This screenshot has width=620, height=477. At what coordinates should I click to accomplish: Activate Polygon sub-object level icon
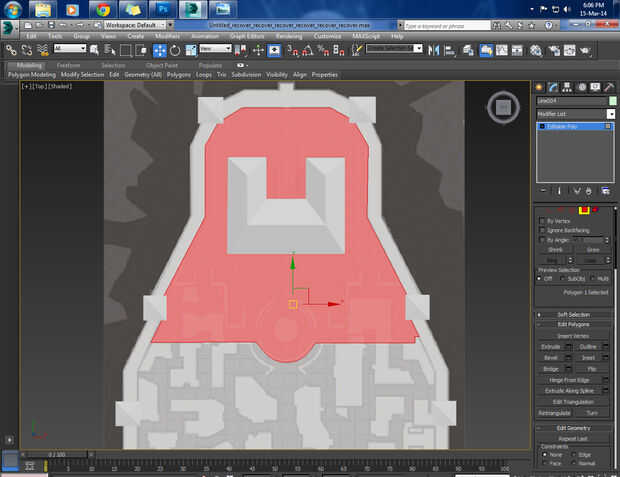[x=584, y=209]
